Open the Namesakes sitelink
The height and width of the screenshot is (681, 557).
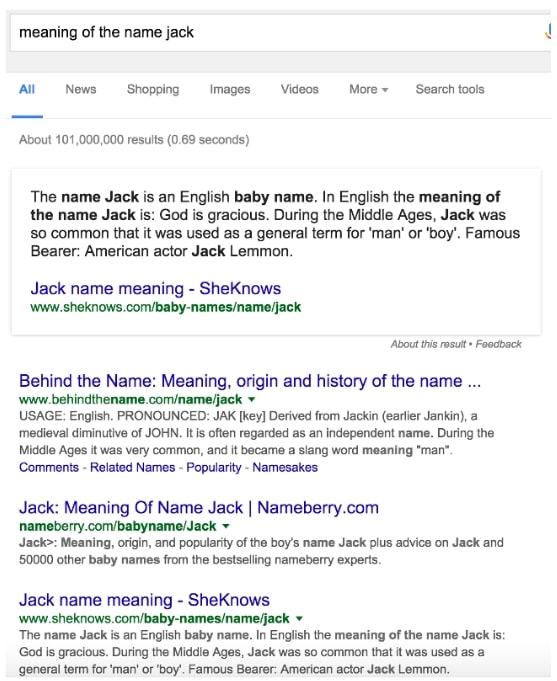pos(285,467)
